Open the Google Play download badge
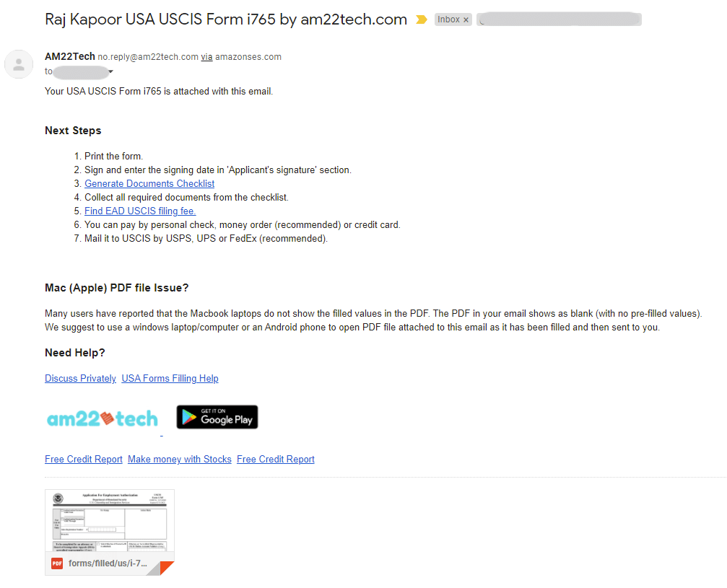 [x=217, y=417]
